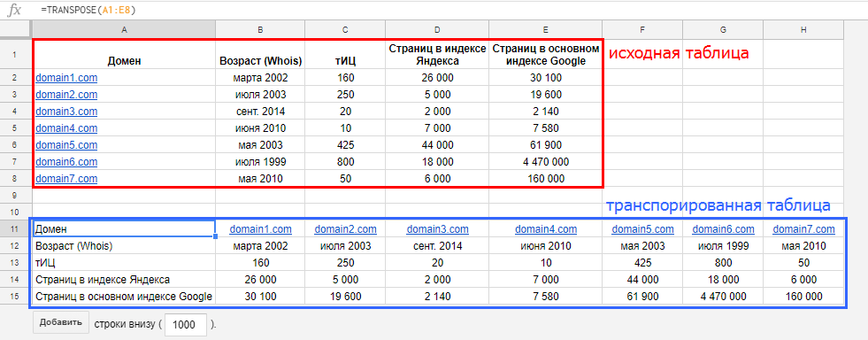The image size is (868, 340).
Task: Select row 1 header
Action: click(16, 54)
